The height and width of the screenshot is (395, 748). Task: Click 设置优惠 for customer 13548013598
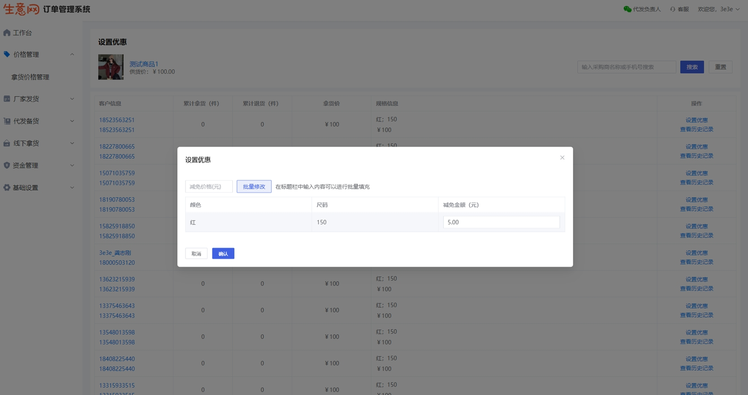point(696,333)
